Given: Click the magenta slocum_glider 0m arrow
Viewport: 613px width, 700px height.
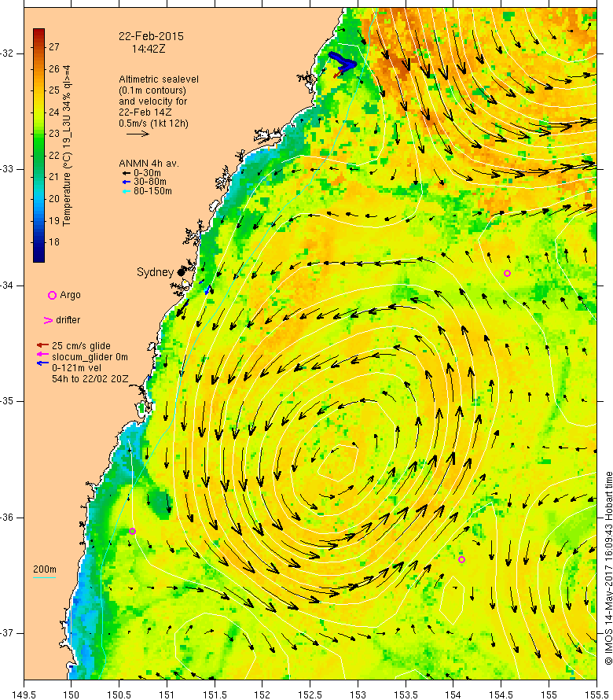Looking at the screenshot, I should 42,355.
